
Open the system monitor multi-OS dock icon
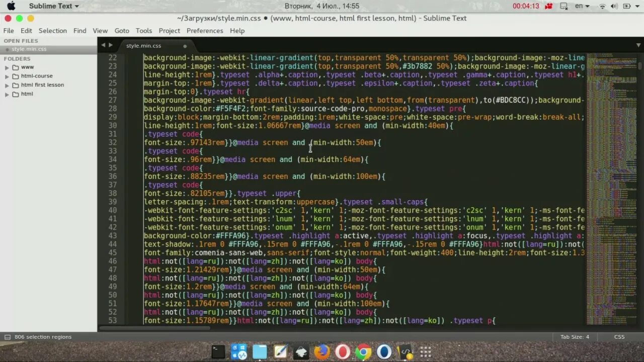coord(238,352)
